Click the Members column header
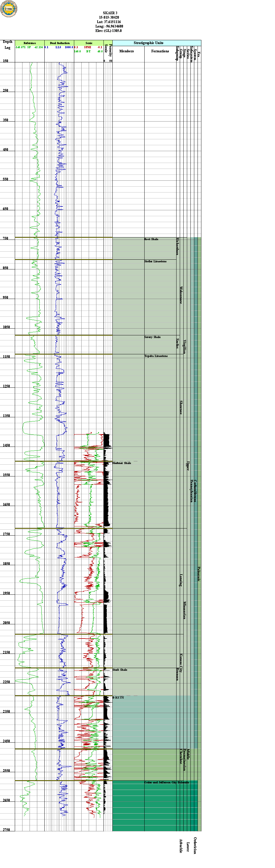275x868 pixels. tap(126, 51)
